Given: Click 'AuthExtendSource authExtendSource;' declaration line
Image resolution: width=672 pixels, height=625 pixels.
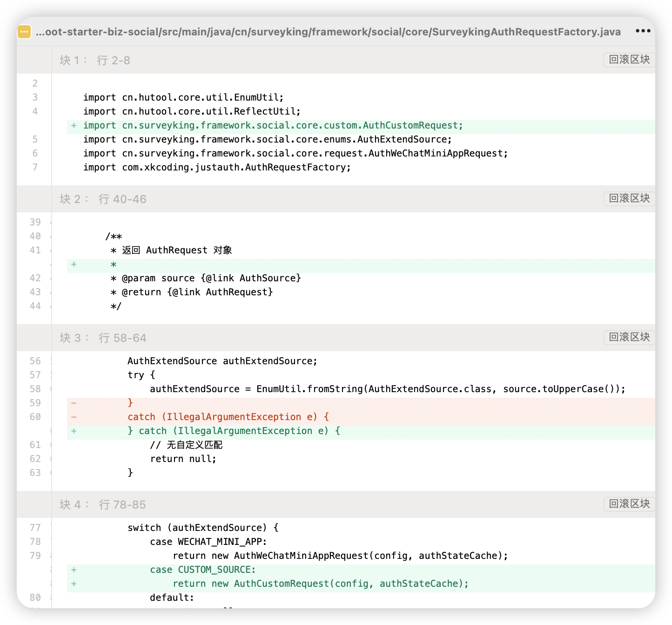Looking at the screenshot, I should (222, 361).
